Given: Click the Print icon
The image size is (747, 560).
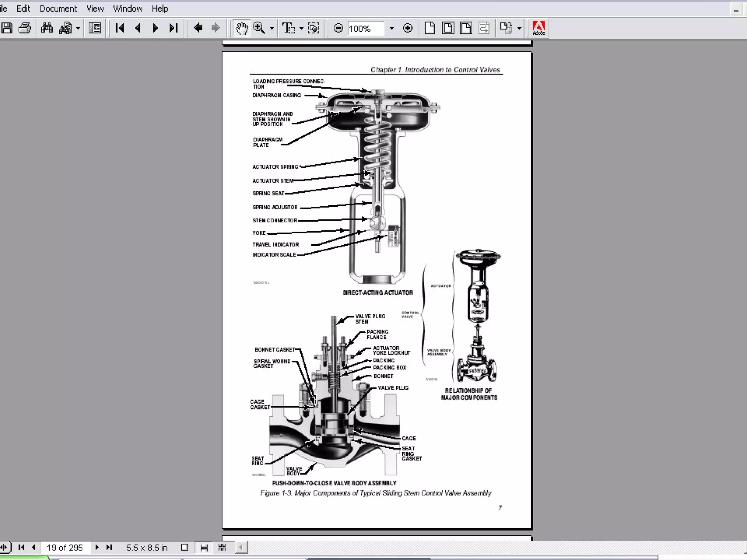Looking at the screenshot, I should 25,28.
